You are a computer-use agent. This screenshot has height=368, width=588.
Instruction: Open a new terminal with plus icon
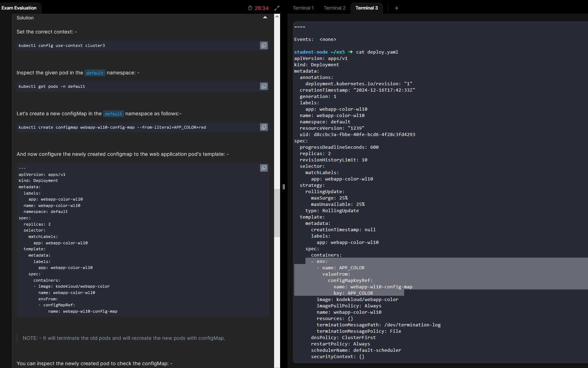[396, 8]
